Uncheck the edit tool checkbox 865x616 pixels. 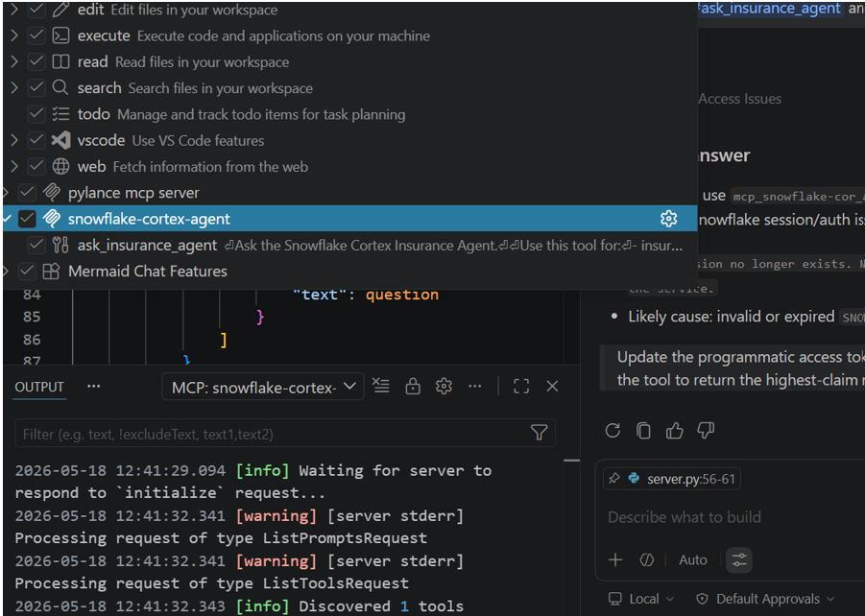[x=36, y=10]
